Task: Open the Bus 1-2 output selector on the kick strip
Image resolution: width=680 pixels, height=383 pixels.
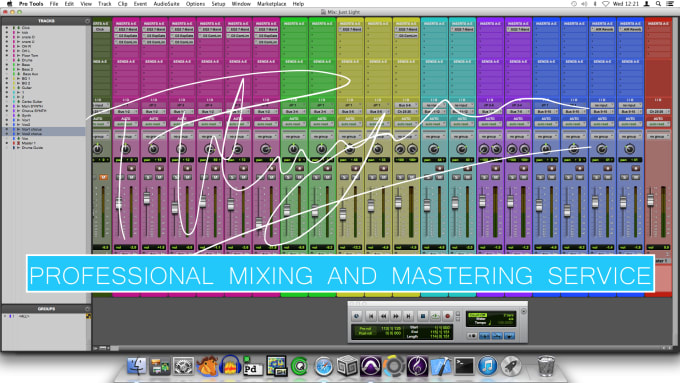Action: coord(126,111)
